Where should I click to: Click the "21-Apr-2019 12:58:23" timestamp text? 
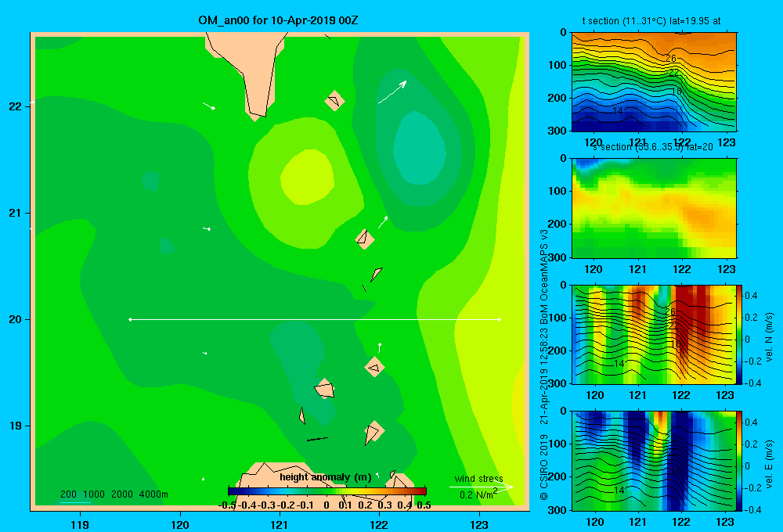point(544,377)
